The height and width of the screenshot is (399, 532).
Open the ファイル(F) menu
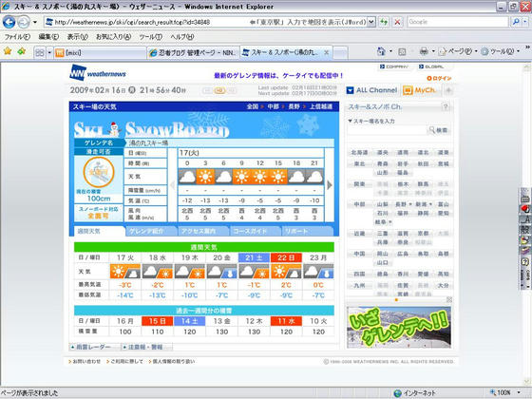(x=17, y=37)
